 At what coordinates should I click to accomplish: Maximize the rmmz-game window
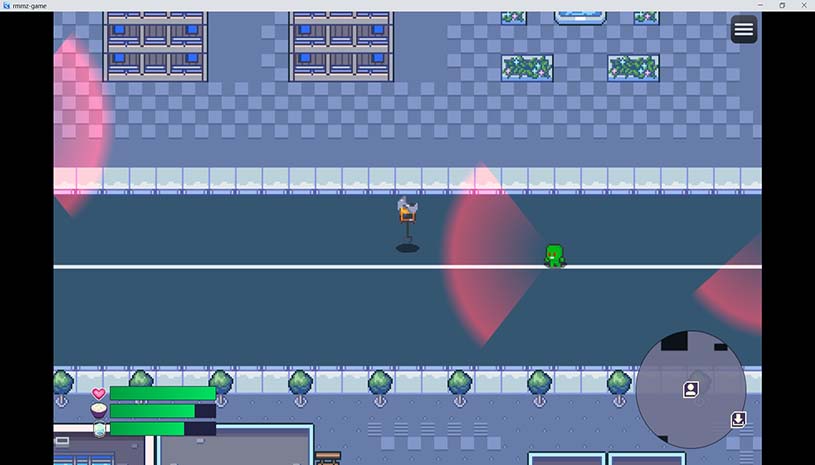point(782,6)
